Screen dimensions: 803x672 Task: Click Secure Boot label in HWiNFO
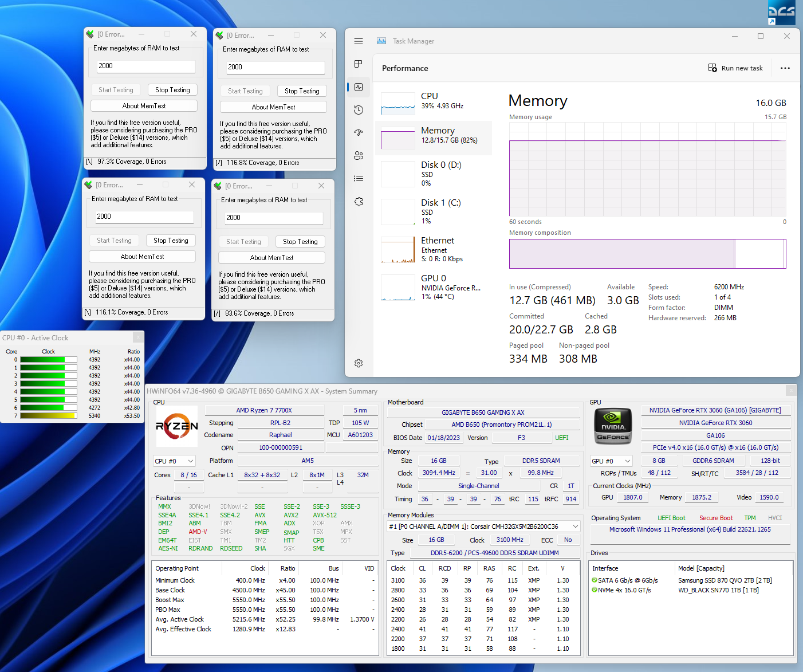[x=716, y=518]
